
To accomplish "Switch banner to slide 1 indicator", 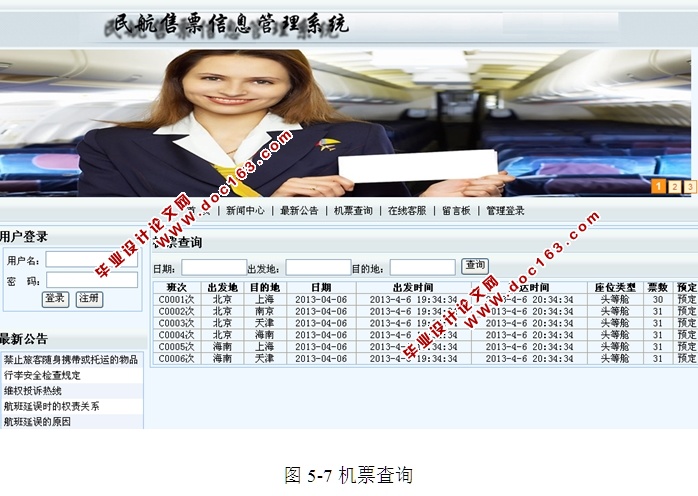I will click(658, 186).
